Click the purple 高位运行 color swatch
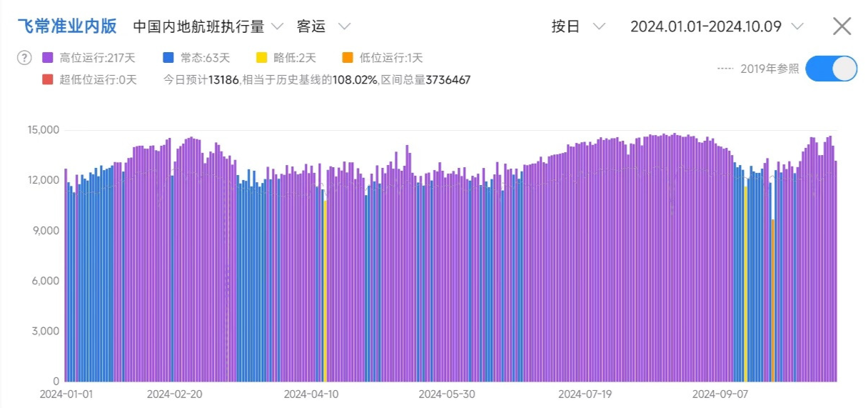 point(48,58)
